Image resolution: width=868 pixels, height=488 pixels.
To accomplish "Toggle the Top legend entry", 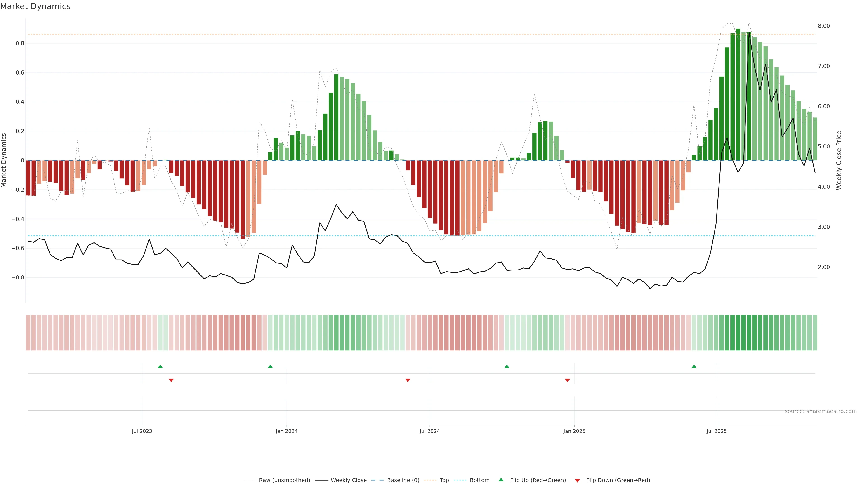I will point(444,480).
